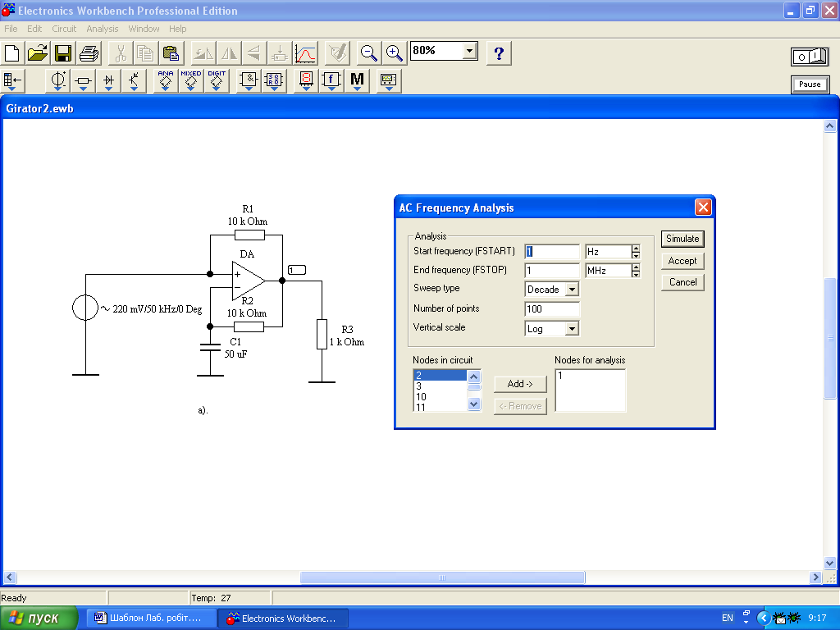This screenshot has height=630, width=840.
Task: Click the Pause simulation button
Action: (x=810, y=84)
